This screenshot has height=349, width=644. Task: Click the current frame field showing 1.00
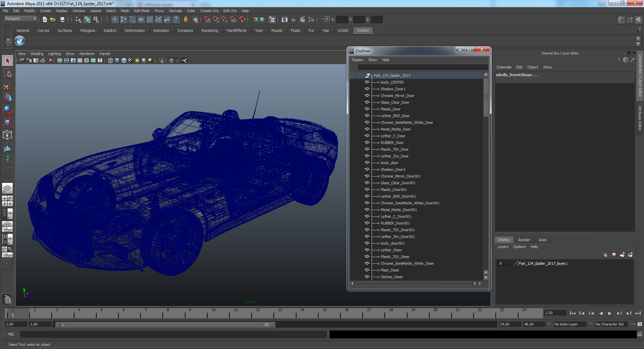pyautogui.click(x=555, y=313)
